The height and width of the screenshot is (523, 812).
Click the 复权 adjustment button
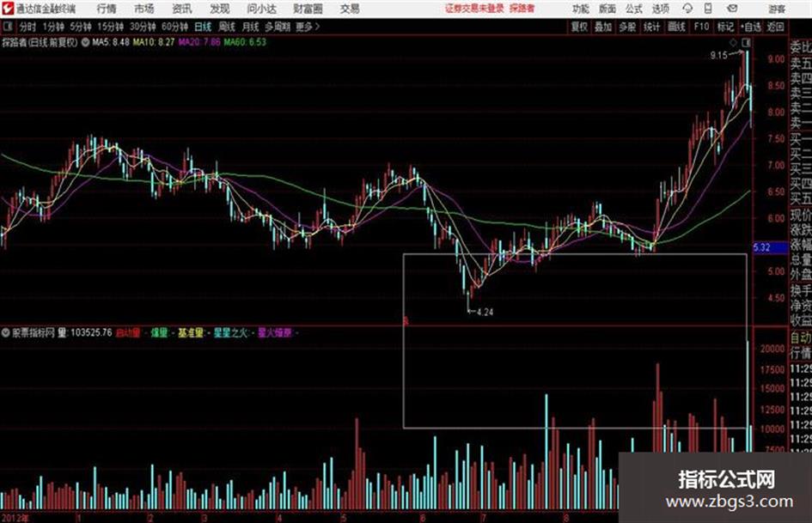[x=579, y=27]
